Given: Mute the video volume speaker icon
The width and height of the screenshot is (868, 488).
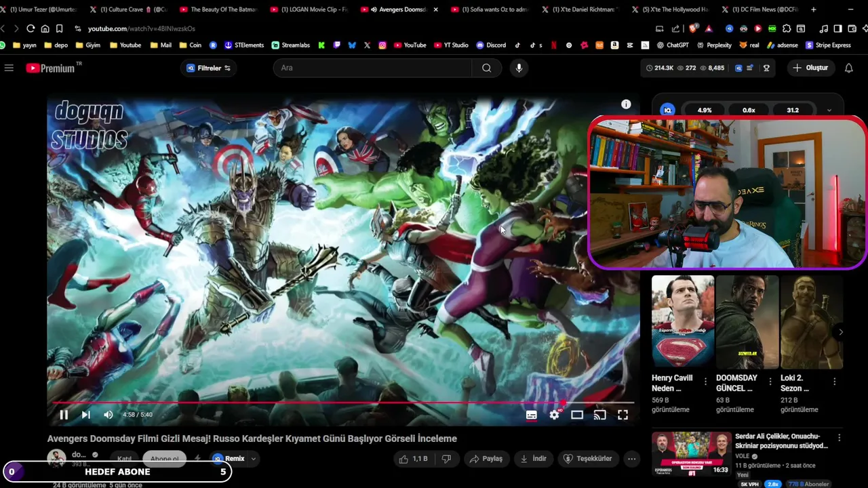Looking at the screenshot, I should (108, 415).
